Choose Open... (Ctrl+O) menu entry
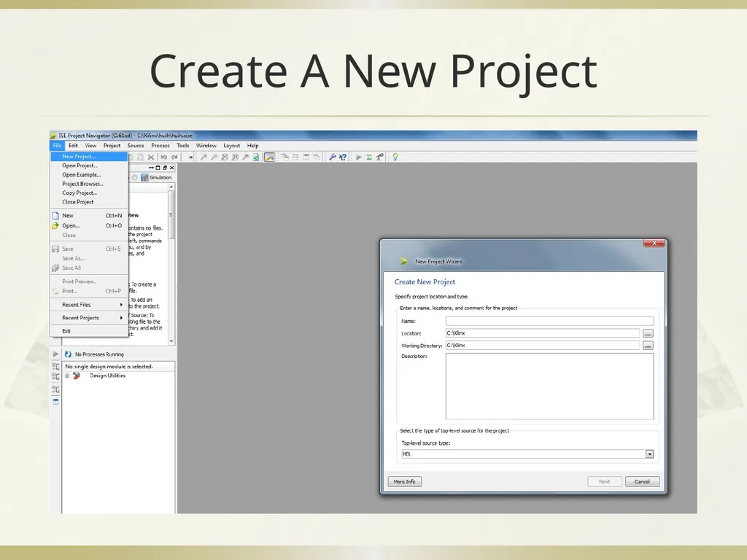This screenshot has height=560, width=747. [x=89, y=226]
